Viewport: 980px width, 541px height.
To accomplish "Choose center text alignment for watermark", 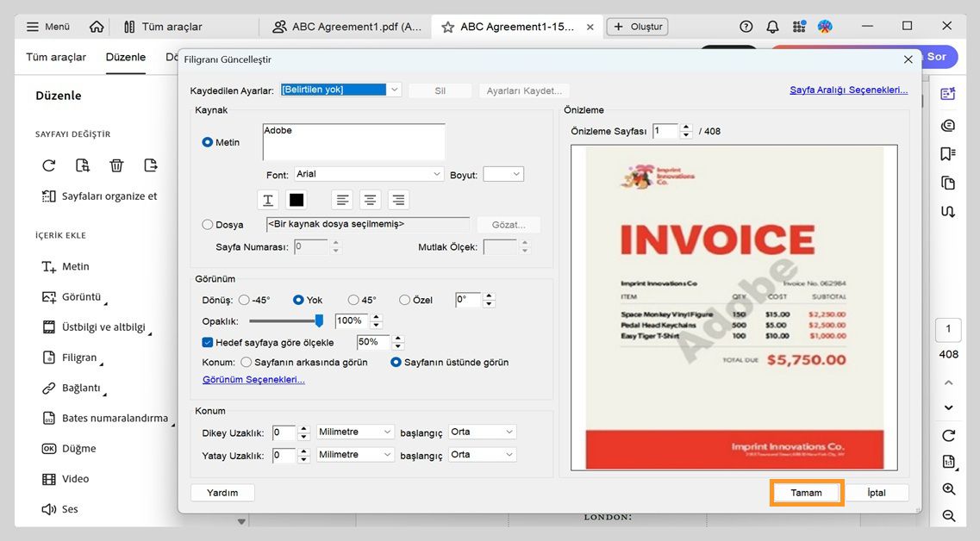I will (x=370, y=199).
